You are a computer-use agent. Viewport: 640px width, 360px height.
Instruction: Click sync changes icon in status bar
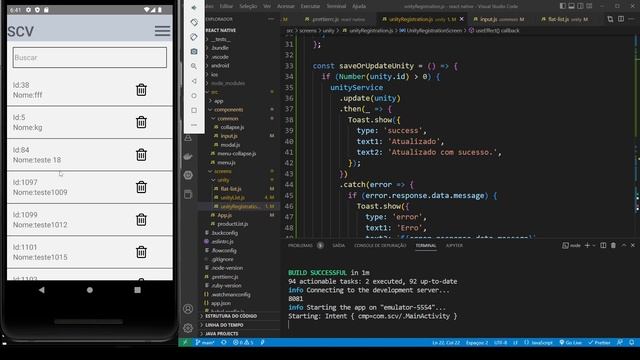pos(224,342)
